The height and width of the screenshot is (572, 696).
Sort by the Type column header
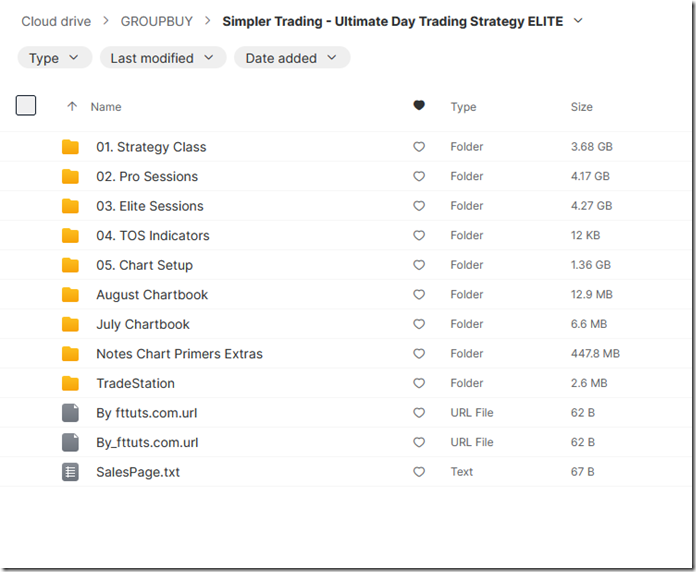coord(463,107)
